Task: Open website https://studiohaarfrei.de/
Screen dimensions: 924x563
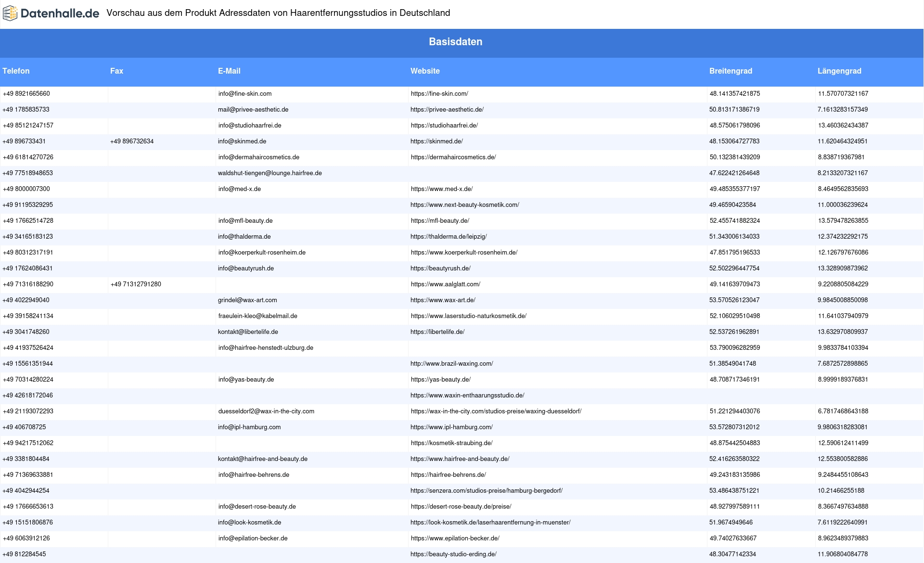Action: pyautogui.click(x=444, y=126)
